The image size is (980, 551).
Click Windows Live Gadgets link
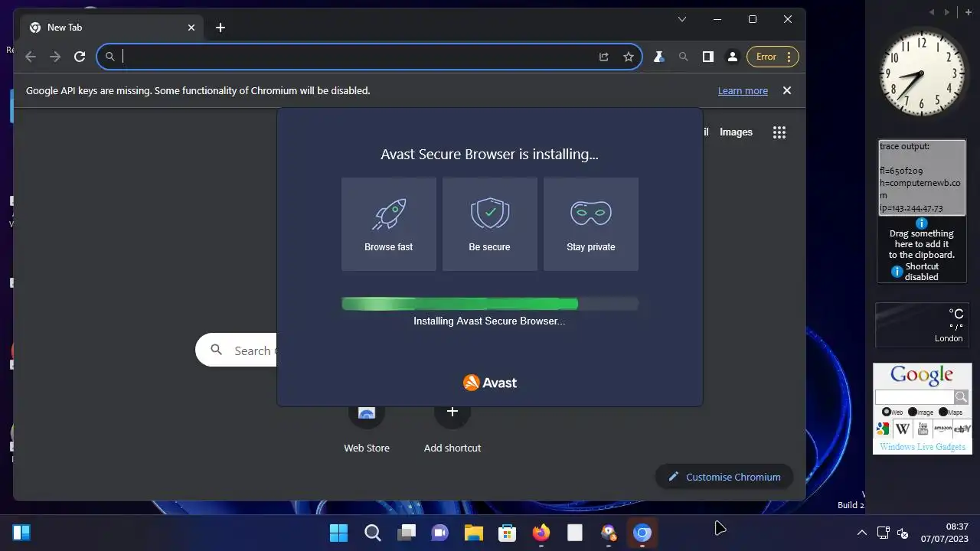point(923,447)
